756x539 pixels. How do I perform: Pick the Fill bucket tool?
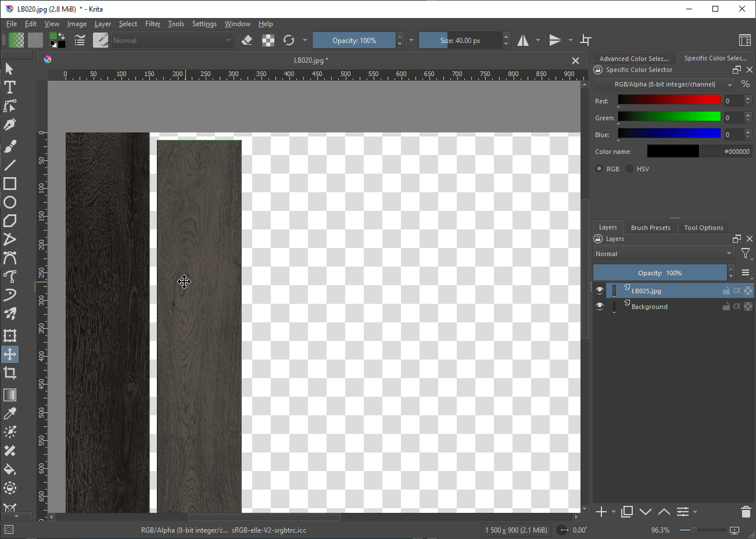coord(10,469)
